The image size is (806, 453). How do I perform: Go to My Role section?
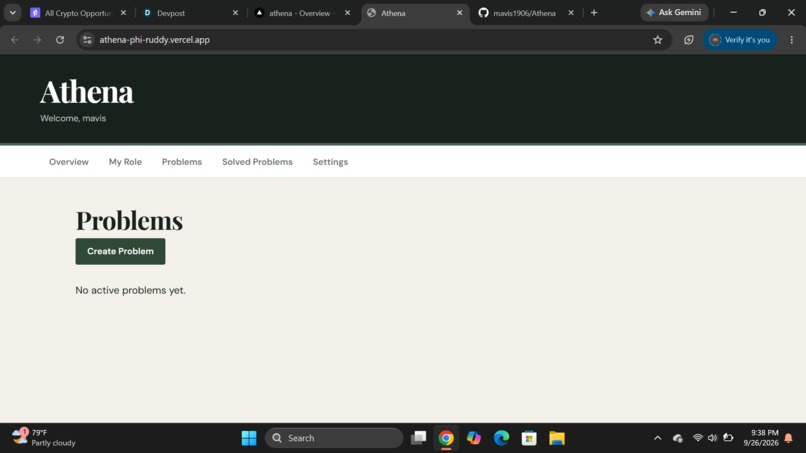pyautogui.click(x=125, y=162)
